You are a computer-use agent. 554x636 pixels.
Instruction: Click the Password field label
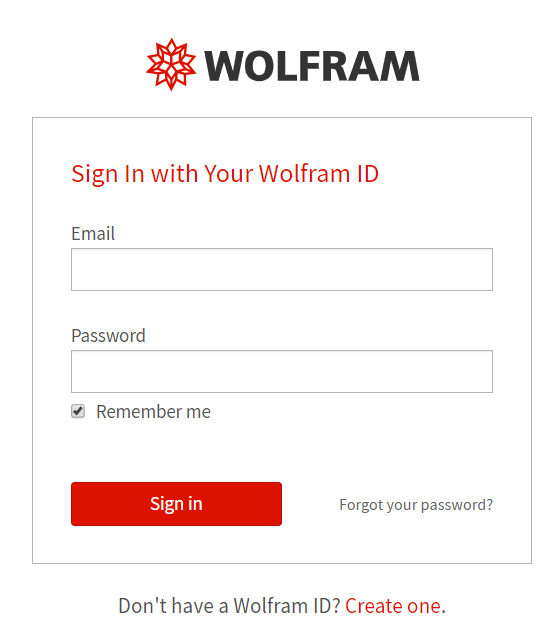coord(108,336)
